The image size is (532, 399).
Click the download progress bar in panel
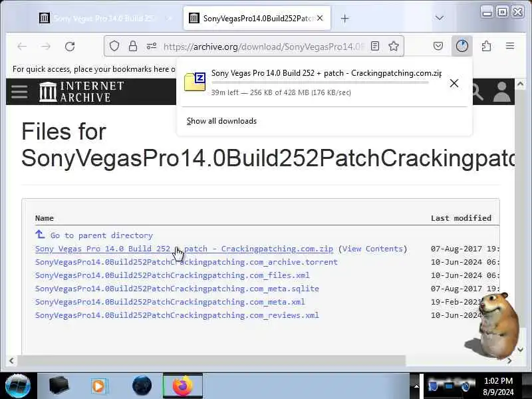click(320, 82)
